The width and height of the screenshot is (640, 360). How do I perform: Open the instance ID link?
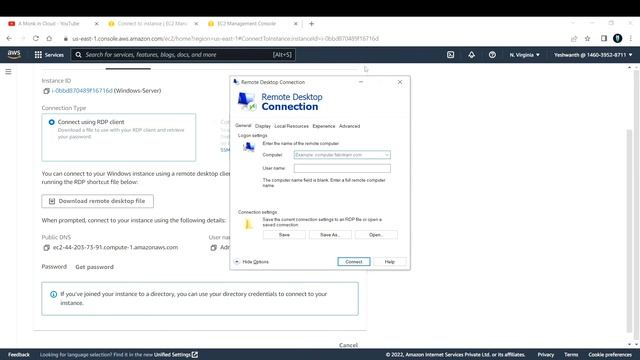pos(82,91)
